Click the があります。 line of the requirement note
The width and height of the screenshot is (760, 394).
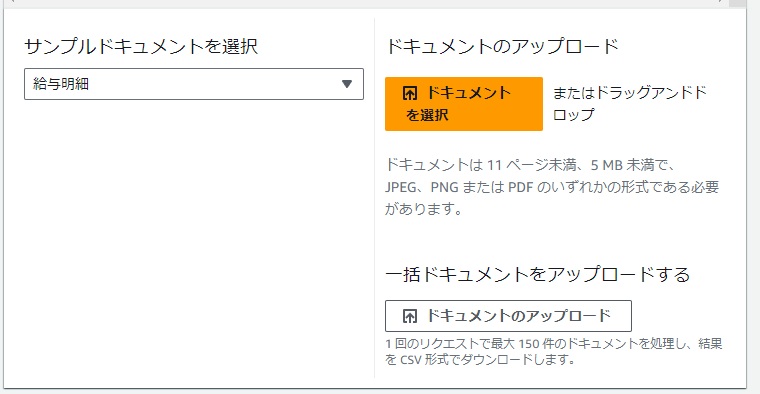[424, 209]
